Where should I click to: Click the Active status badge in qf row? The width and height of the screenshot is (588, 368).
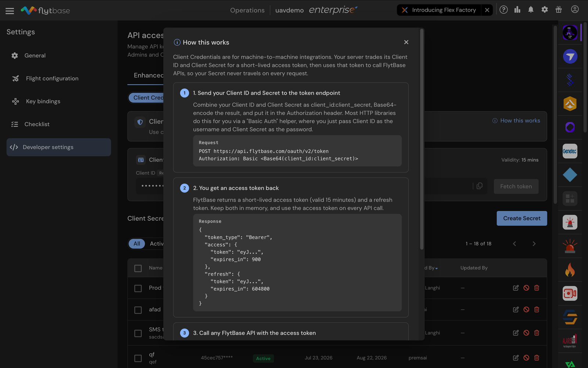(x=263, y=358)
